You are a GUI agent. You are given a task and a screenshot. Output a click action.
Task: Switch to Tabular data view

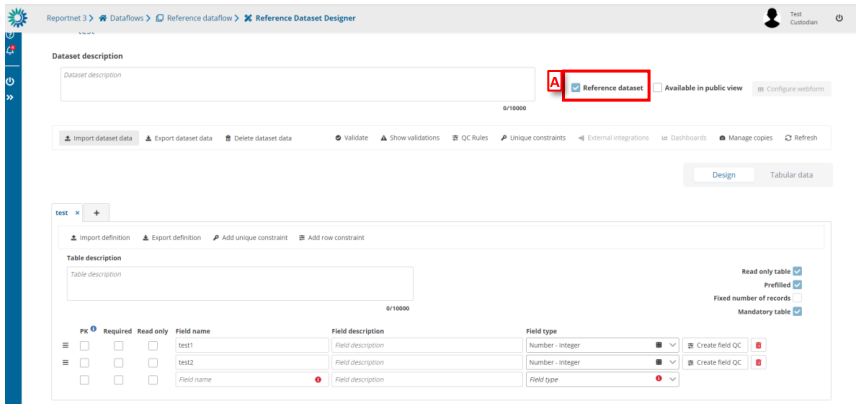(791, 174)
